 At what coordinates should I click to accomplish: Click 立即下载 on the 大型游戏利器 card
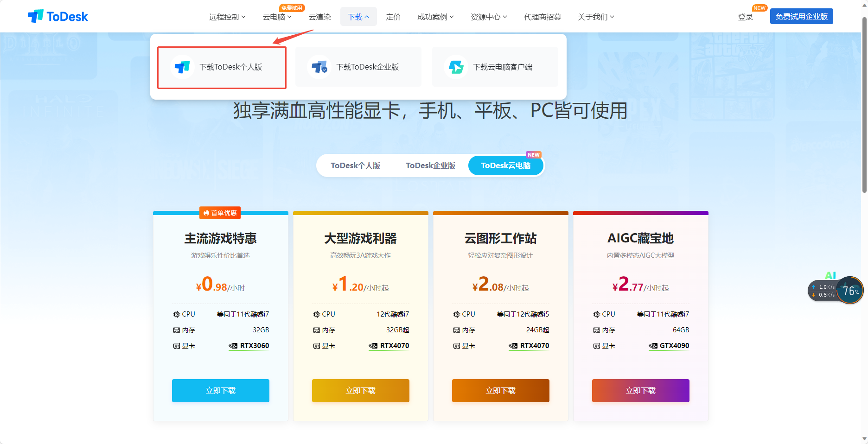coord(361,391)
